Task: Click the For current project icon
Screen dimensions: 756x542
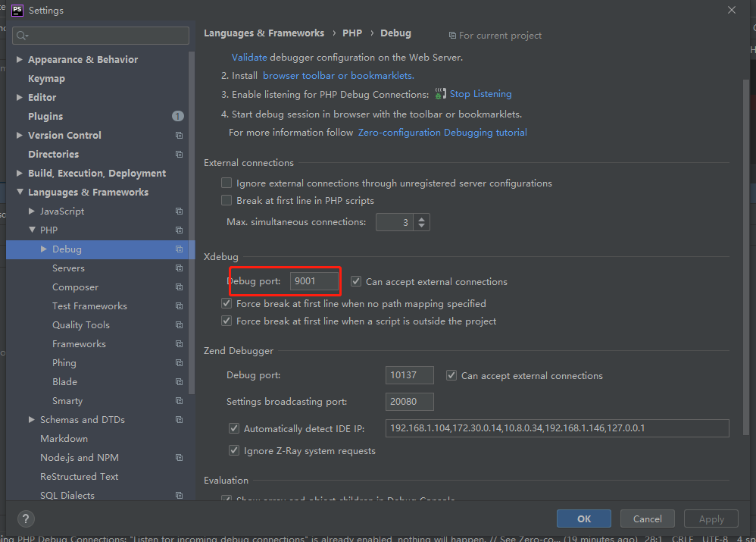Action: (x=452, y=35)
